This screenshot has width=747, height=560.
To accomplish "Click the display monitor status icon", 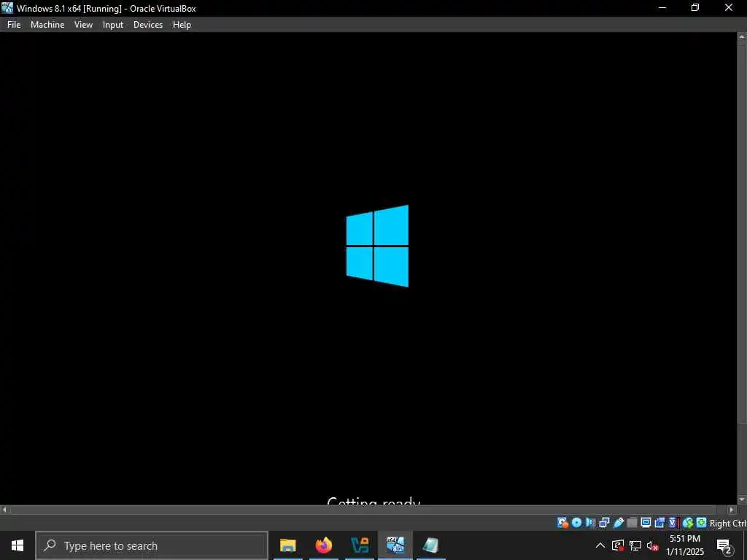I will (x=646, y=523).
